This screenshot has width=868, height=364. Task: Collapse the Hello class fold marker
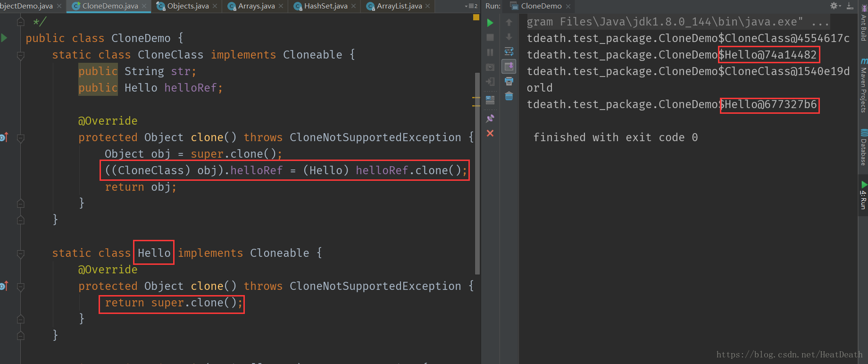(21, 254)
